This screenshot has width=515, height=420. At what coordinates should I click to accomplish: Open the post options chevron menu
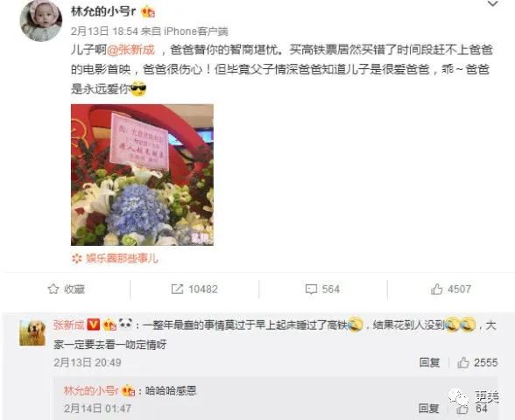(493, 3)
